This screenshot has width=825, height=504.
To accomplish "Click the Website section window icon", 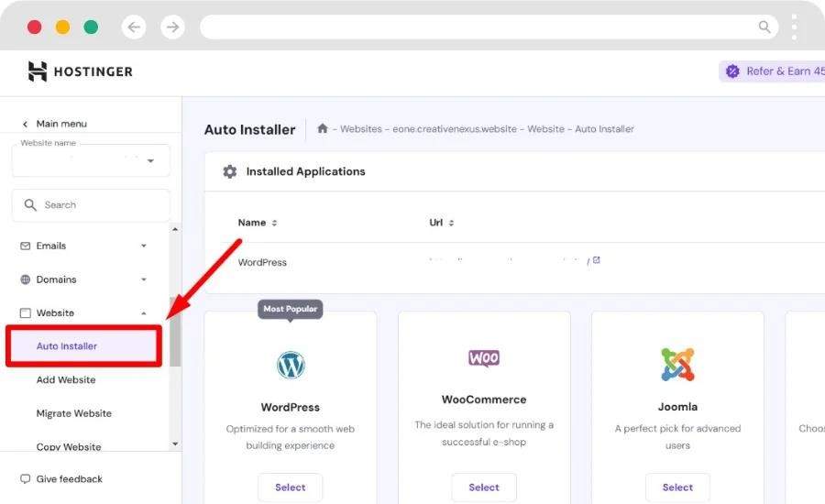I will pyautogui.click(x=26, y=313).
